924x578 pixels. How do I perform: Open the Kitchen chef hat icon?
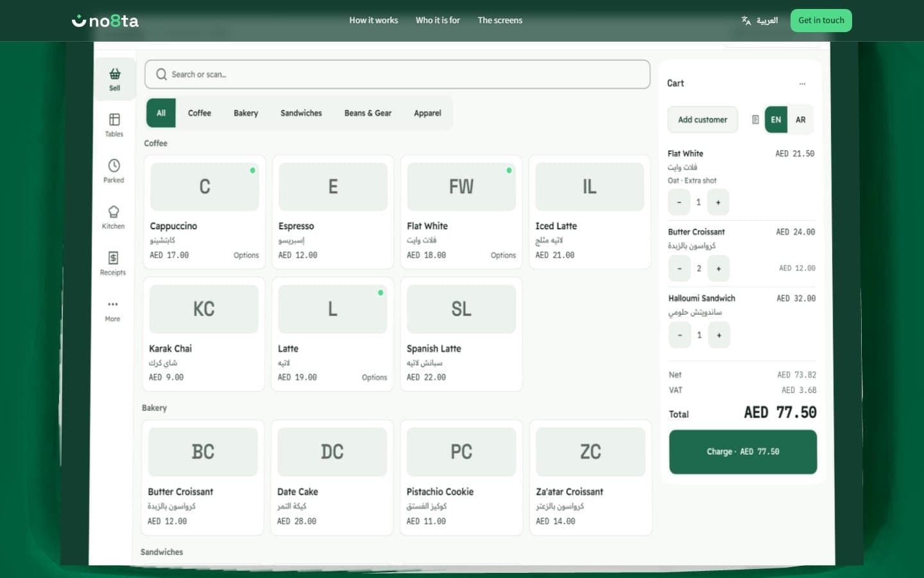click(114, 211)
